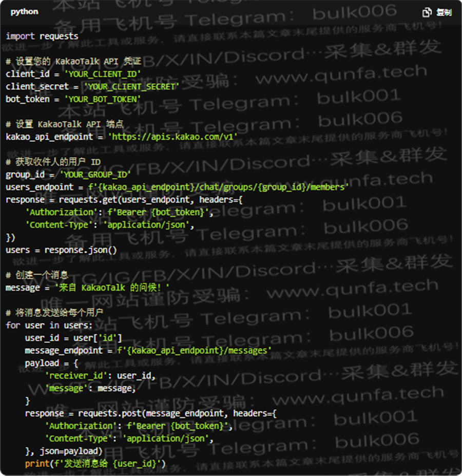Click the 'payload = {' line

pyautogui.click(x=52, y=364)
